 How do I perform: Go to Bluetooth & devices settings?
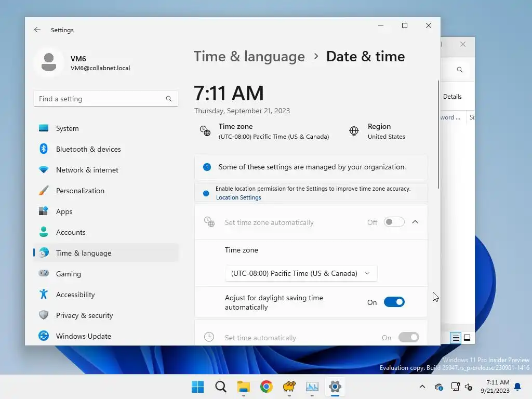click(106, 149)
